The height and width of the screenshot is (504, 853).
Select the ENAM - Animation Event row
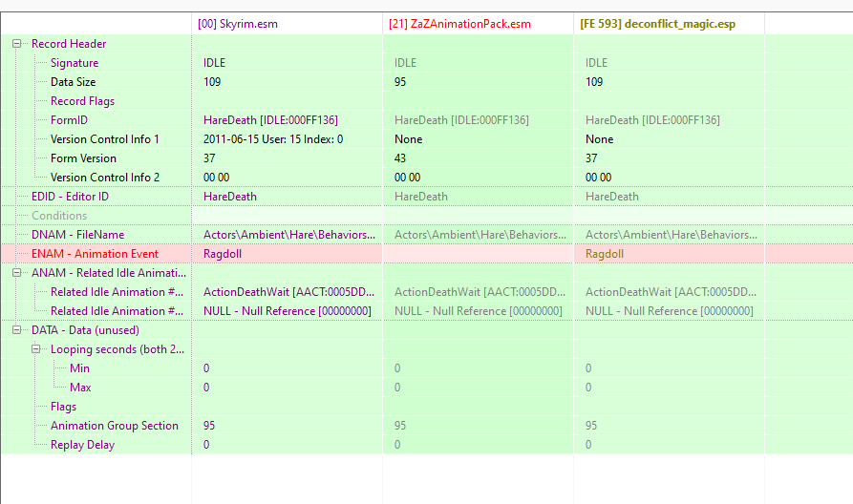95,253
